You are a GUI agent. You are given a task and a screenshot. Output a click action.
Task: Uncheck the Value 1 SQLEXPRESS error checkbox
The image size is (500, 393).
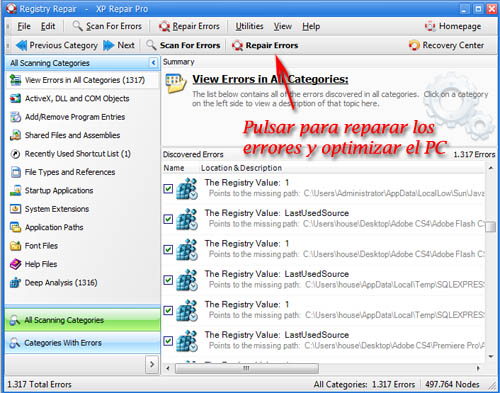[168, 310]
